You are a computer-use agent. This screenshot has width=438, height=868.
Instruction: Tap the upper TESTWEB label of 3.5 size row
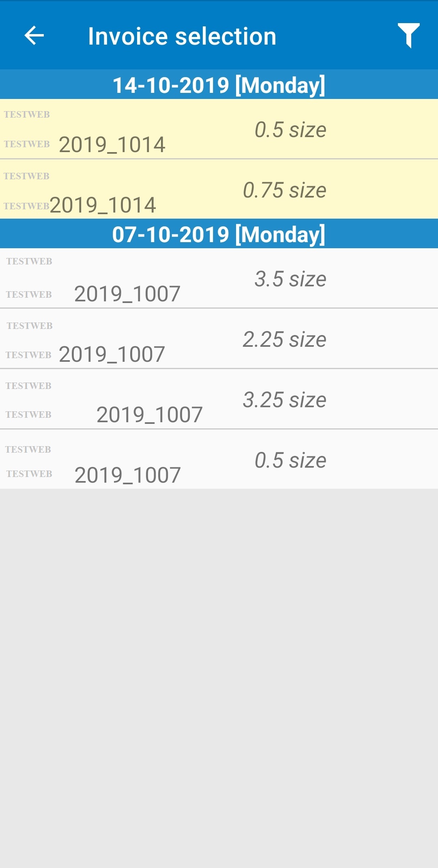[x=29, y=261]
